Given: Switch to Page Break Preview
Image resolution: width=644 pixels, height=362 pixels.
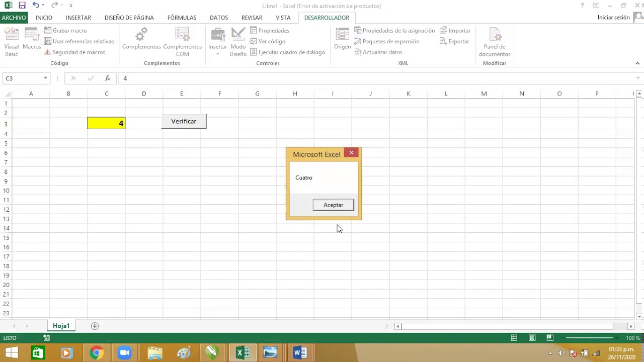Looking at the screenshot, I should [x=550, y=338].
